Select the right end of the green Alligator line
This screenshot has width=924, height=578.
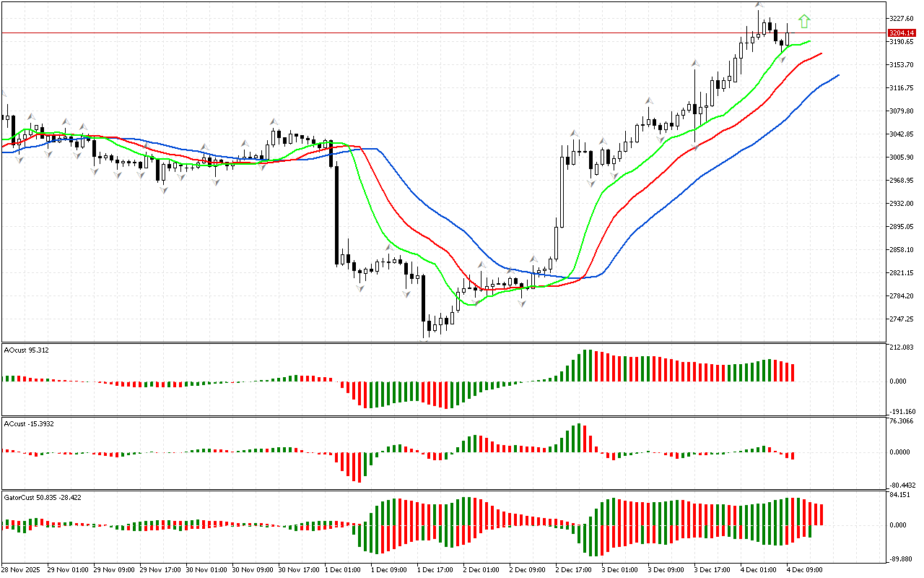(809, 41)
